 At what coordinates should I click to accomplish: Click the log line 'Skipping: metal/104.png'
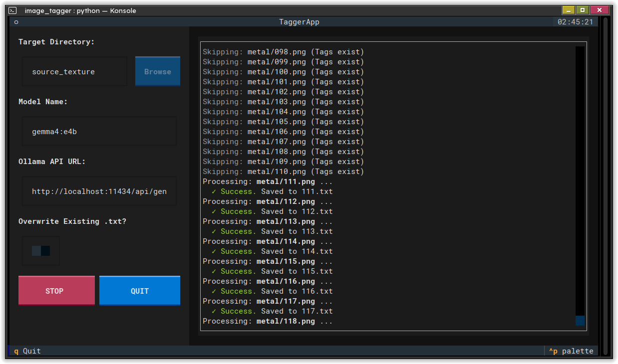click(284, 112)
